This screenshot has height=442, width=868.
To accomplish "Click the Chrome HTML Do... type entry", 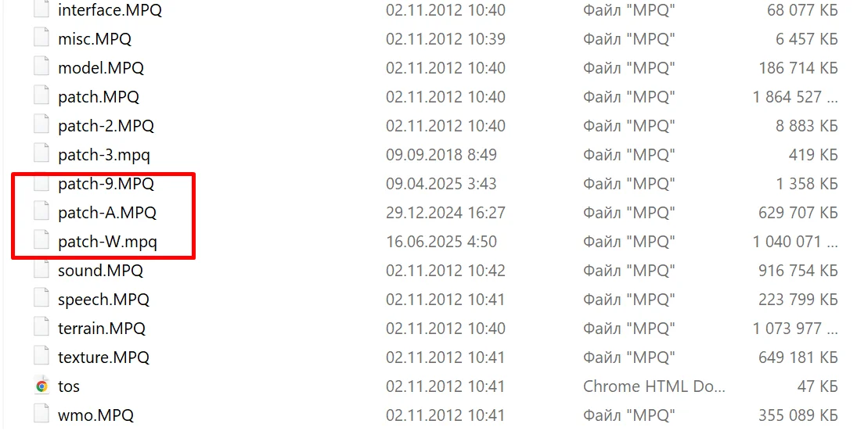I will [654, 386].
